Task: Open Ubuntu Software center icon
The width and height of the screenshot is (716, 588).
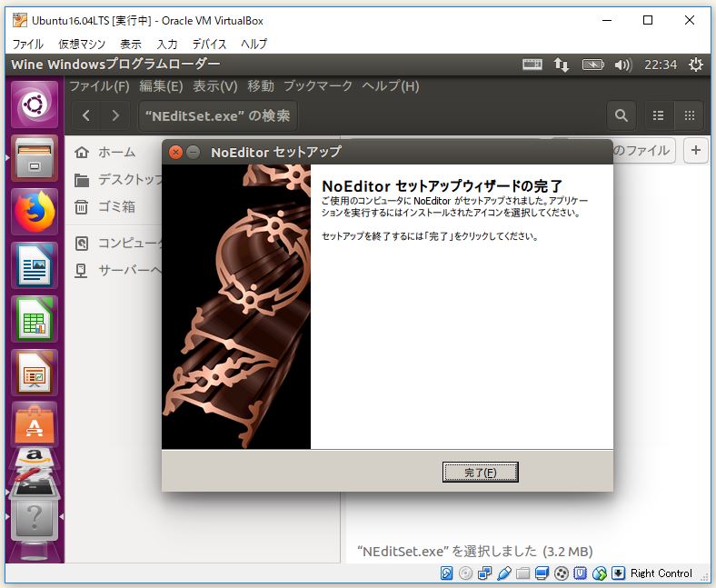Action: (35, 425)
